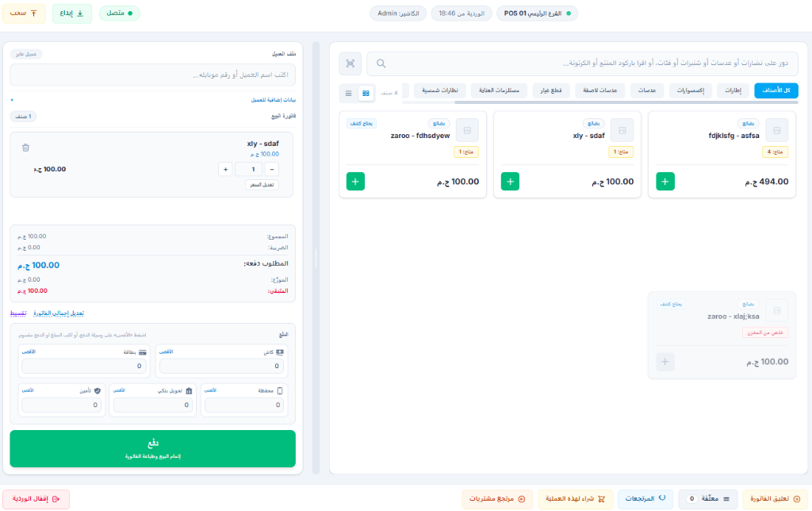Click the panel divider handle between panels
This screenshot has width=812, height=511.
316,258
